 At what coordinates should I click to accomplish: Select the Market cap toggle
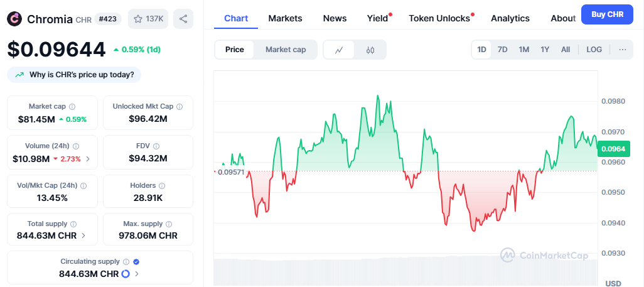click(286, 50)
